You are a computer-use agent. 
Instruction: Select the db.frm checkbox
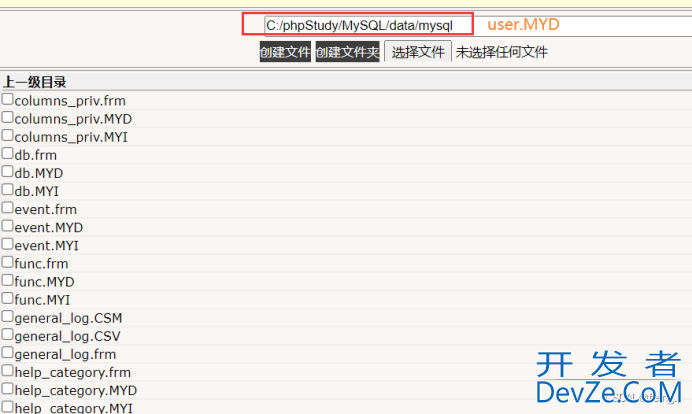coord(7,154)
